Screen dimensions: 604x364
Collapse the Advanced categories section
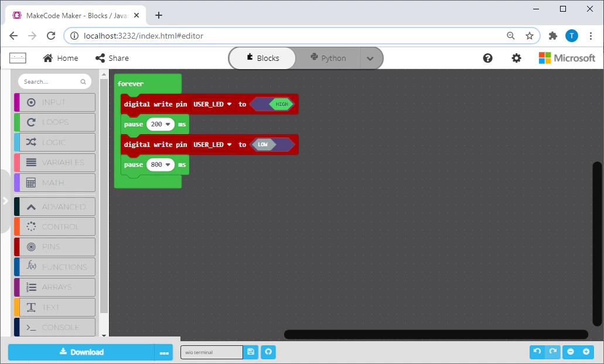coord(54,207)
